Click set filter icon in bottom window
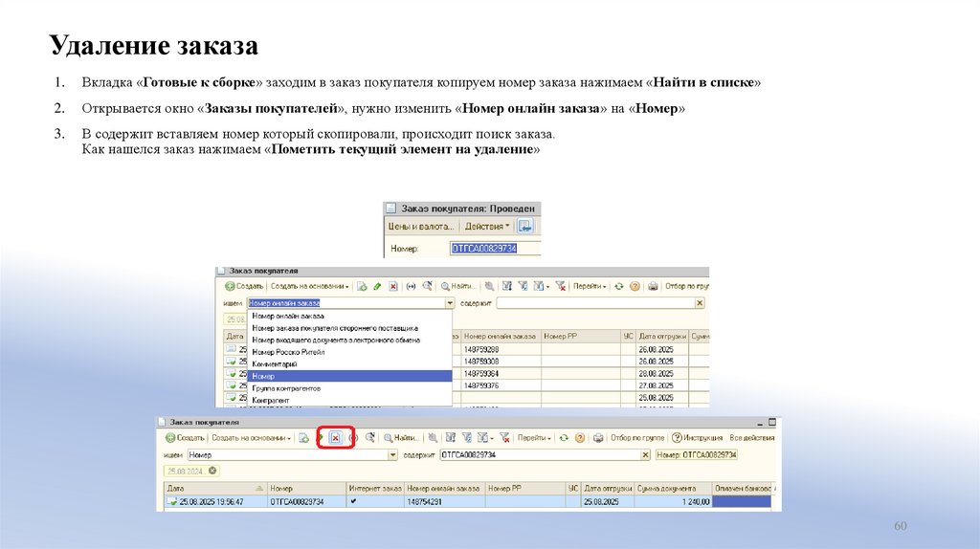 450,437
